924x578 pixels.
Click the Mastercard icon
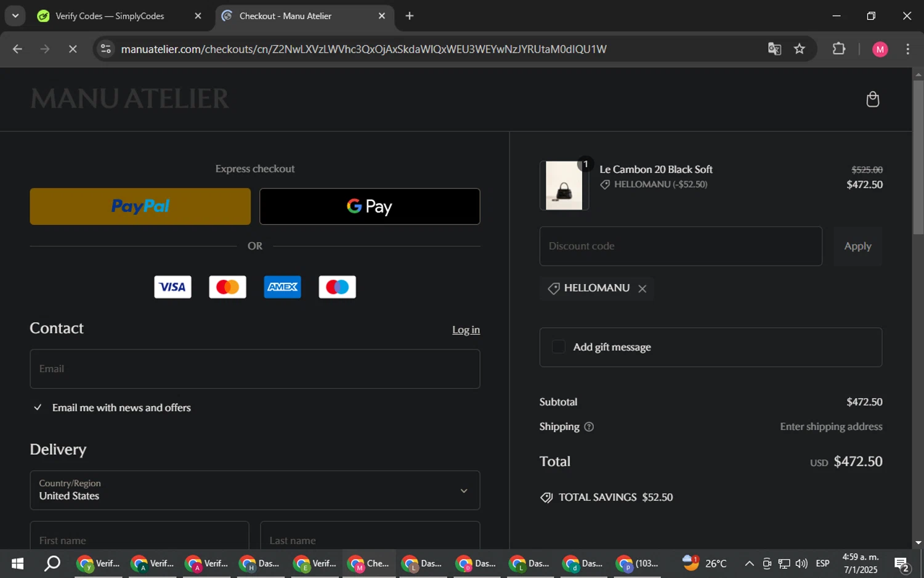[227, 287]
